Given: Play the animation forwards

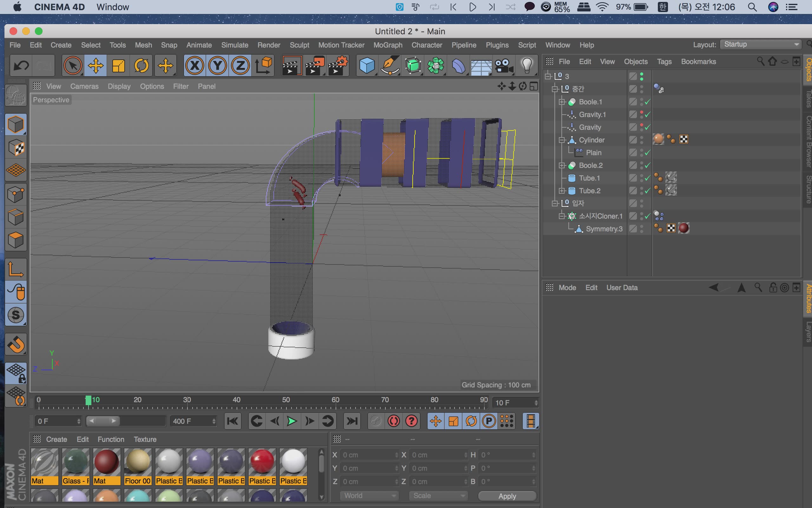Looking at the screenshot, I should [291, 421].
